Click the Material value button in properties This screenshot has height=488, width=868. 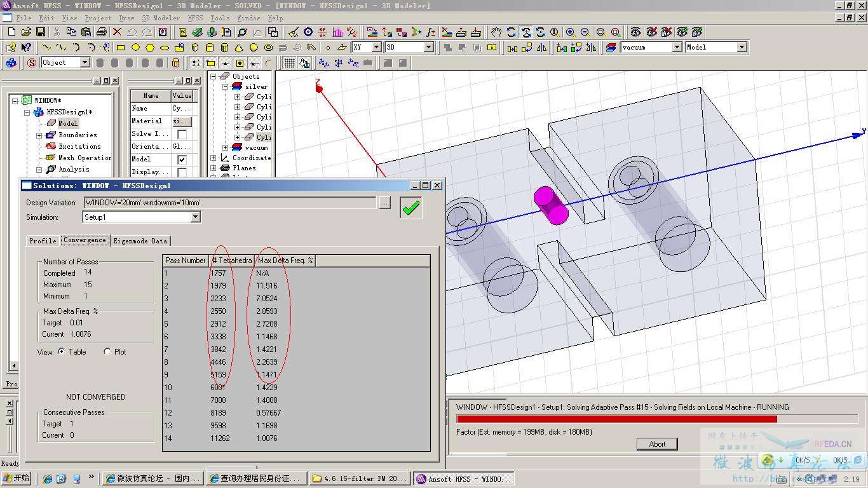click(181, 121)
